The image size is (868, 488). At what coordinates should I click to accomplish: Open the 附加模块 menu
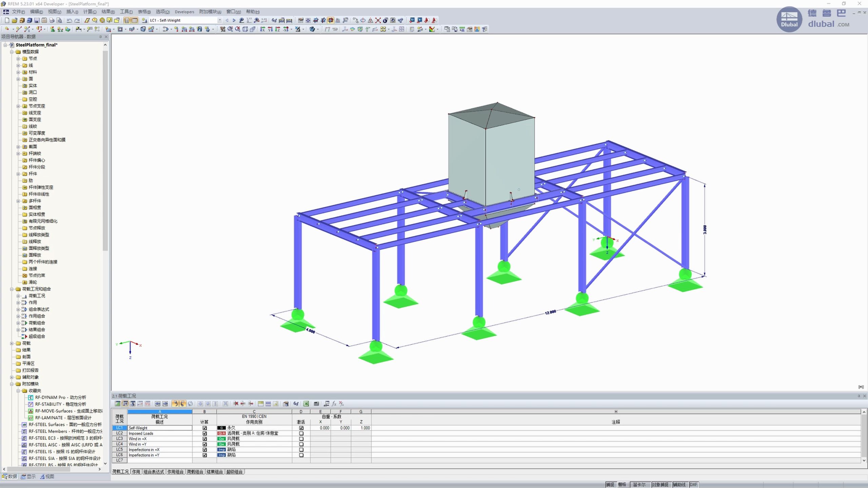(x=210, y=12)
